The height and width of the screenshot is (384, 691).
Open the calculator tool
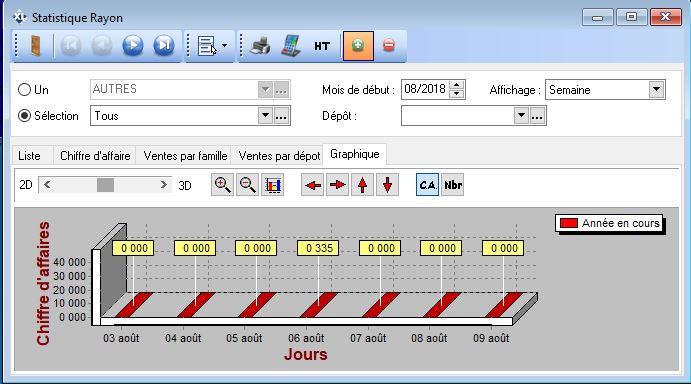click(291, 45)
